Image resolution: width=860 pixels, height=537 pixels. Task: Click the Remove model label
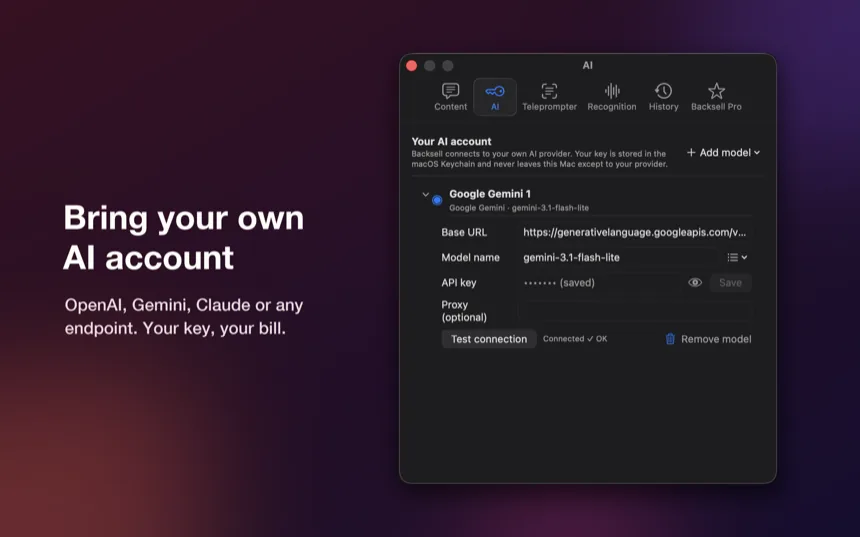click(x=716, y=339)
